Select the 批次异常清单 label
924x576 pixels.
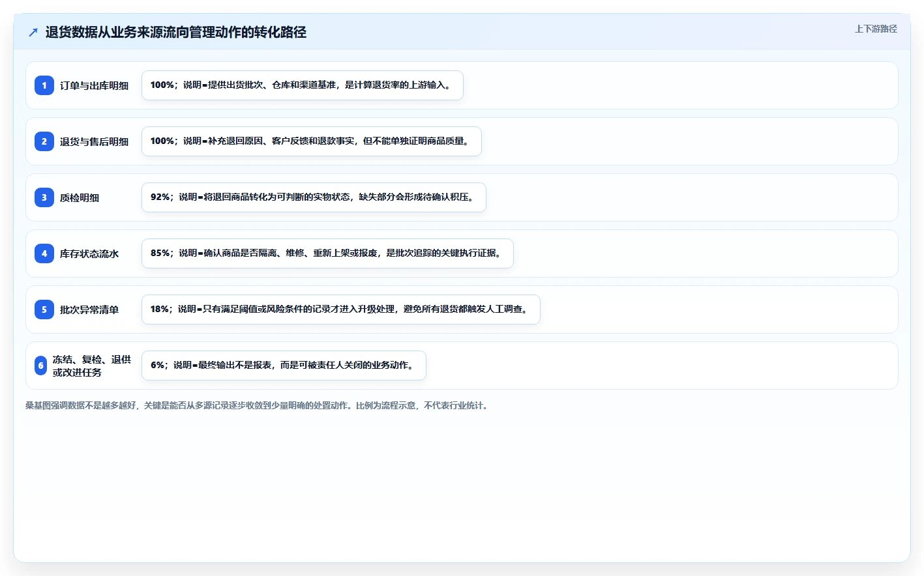(x=89, y=310)
